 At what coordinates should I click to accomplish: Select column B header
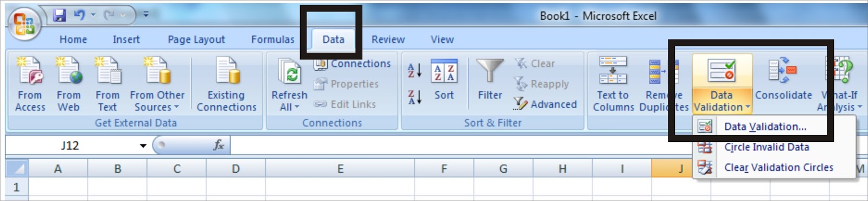[117, 169]
